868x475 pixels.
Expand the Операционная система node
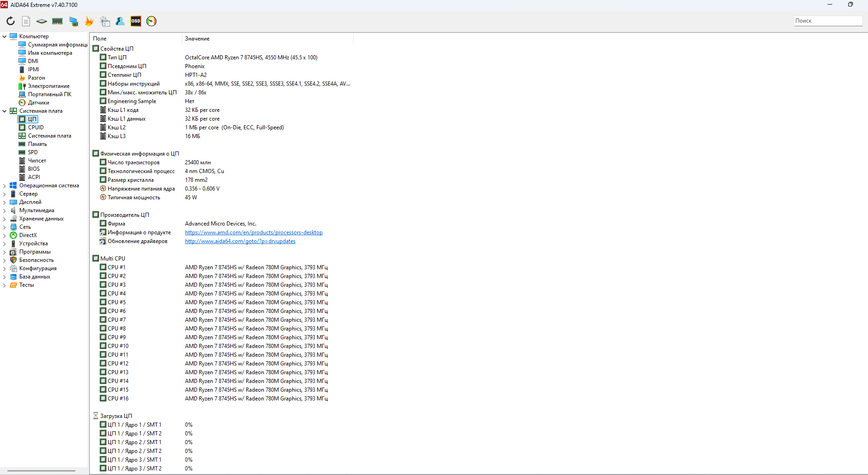tap(5, 185)
